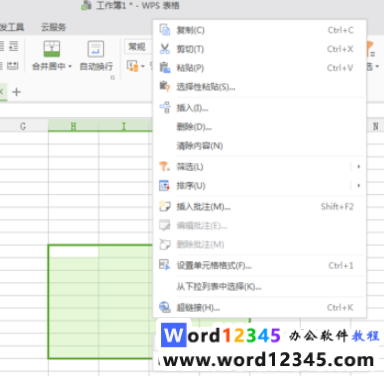
Task: Click the WPS spreadsheet title bar icon
Action: click(86, 5)
